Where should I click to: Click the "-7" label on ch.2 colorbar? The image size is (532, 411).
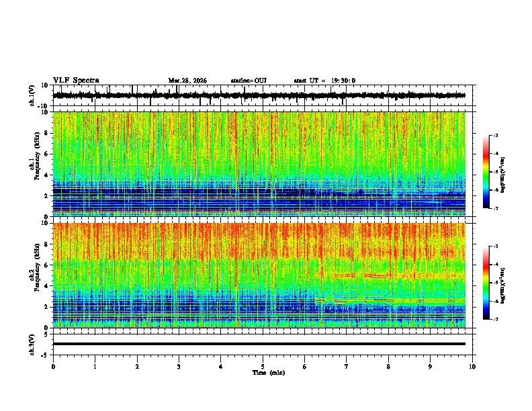coord(495,319)
